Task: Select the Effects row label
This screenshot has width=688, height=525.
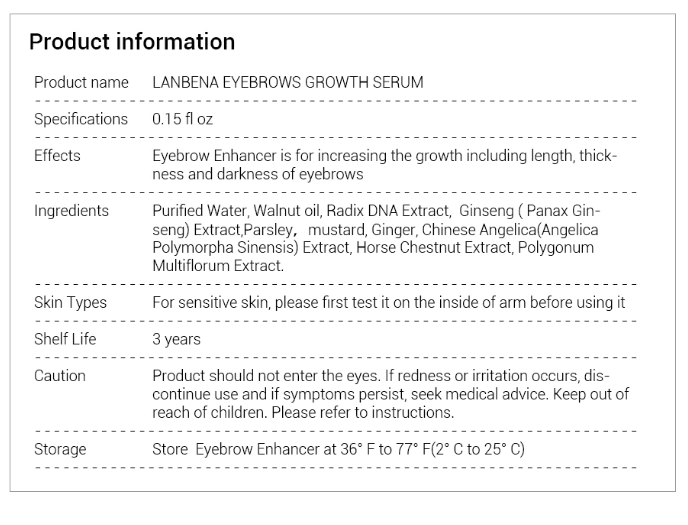Action: (x=57, y=156)
